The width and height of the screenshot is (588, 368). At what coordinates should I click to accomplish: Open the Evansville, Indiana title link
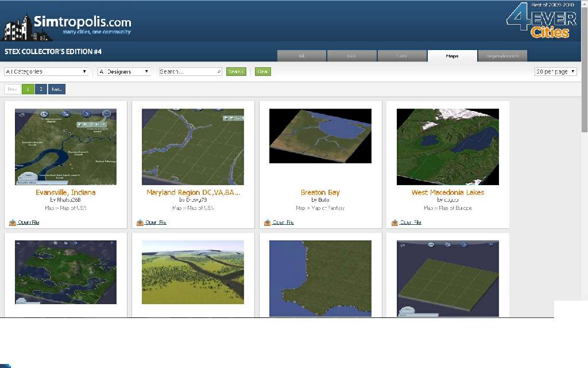(x=65, y=192)
